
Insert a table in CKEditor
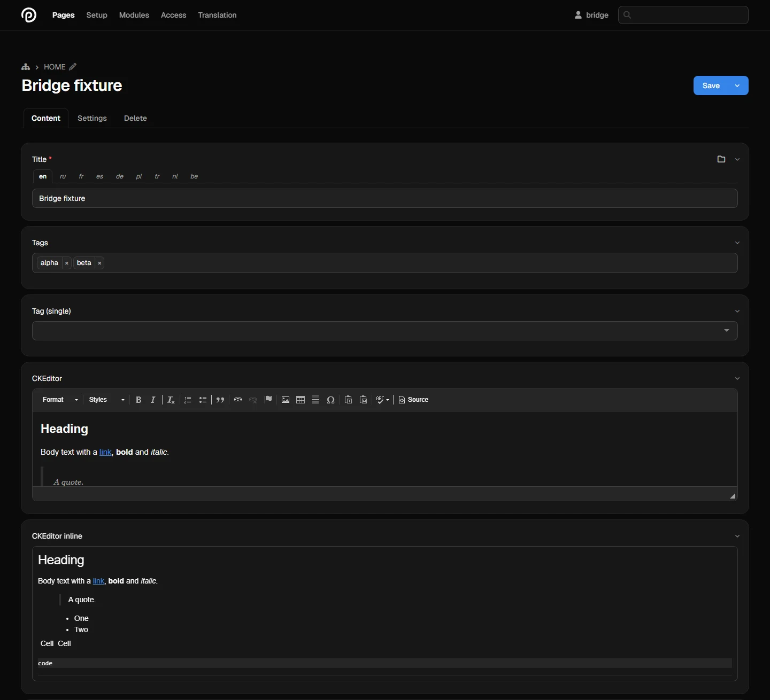pyautogui.click(x=301, y=400)
